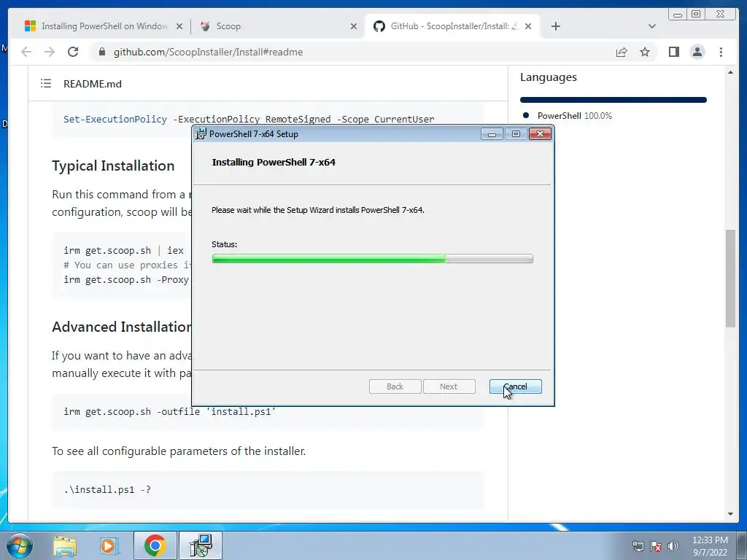747x560 pixels.
Task: Open Windows Media Player taskbar icon
Action: pyautogui.click(x=109, y=545)
